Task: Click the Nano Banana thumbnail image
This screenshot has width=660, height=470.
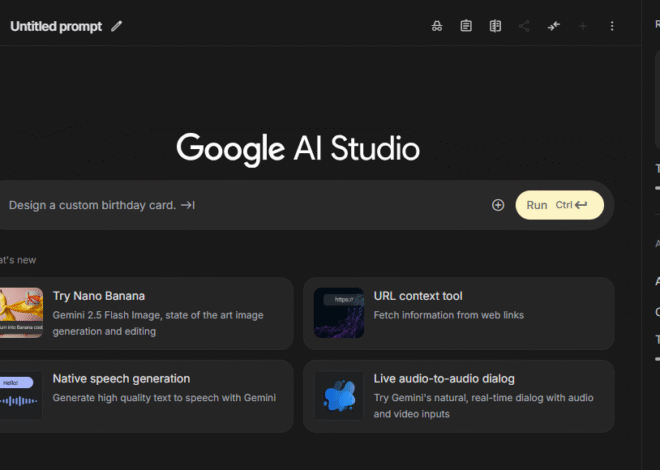Action: tap(20, 313)
